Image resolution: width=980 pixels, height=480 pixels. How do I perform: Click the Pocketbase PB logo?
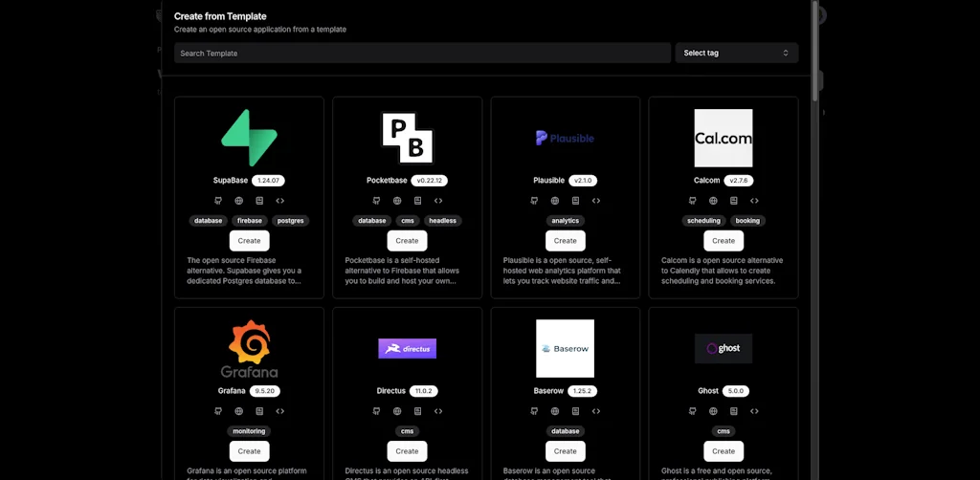(x=407, y=138)
